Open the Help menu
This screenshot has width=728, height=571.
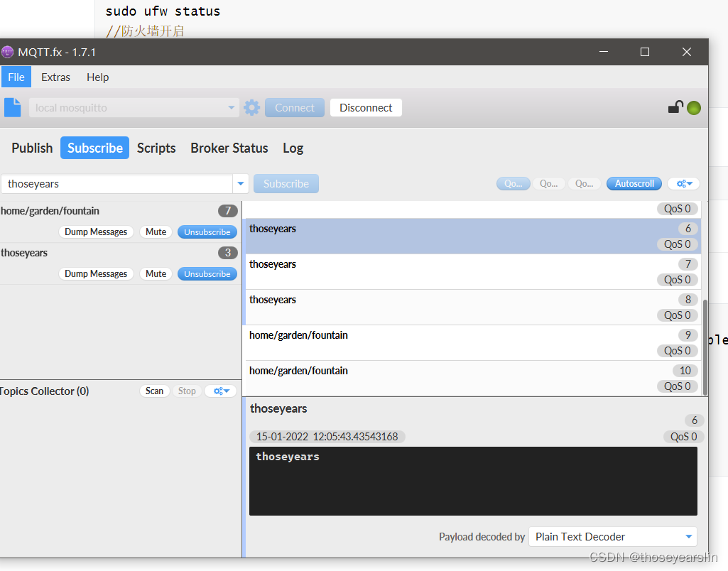(x=97, y=77)
